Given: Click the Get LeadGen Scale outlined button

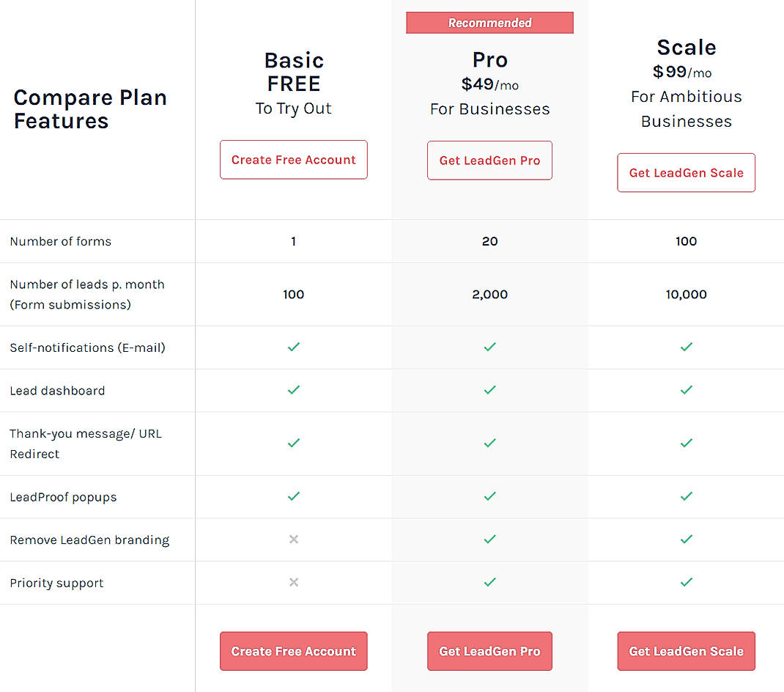Looking at the screenshot, I should point(686,172).
